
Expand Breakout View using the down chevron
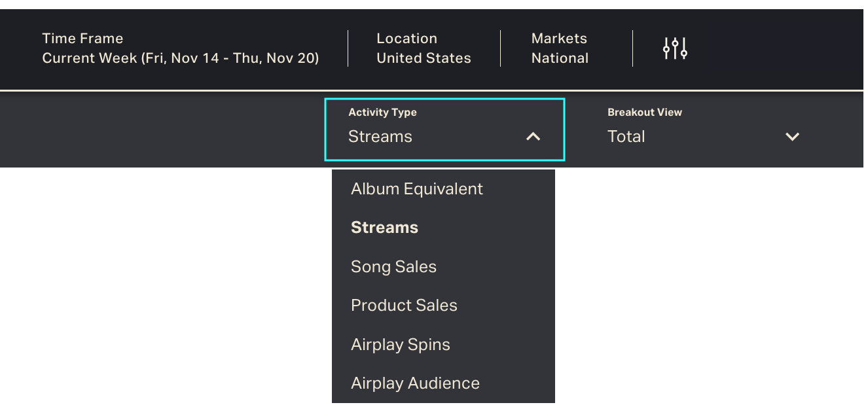point(792,137)
